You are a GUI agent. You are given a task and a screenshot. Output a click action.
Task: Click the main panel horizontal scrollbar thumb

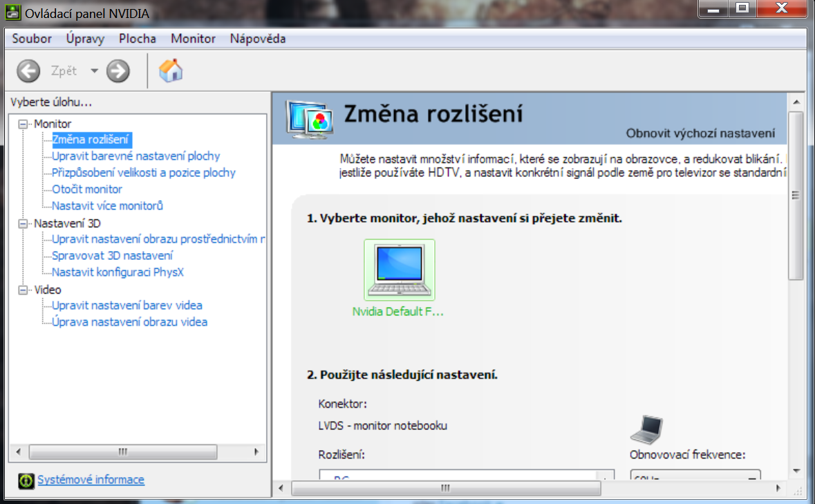coord(446,488)
